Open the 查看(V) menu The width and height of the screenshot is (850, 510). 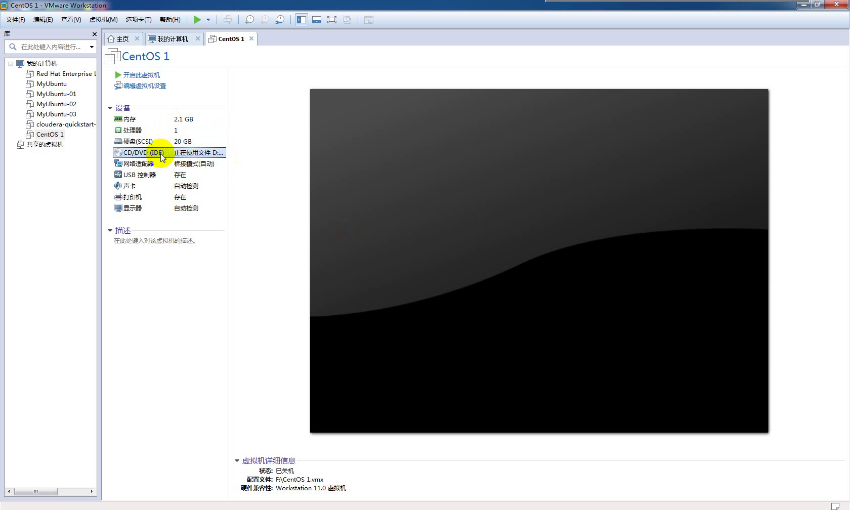(x=71, y=20)
